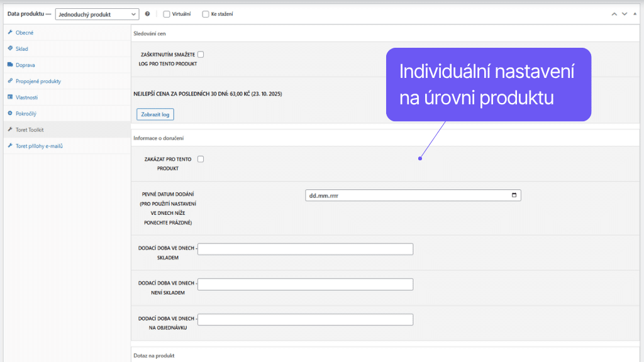Enable Zakázat pro tento produkt

[201, 159]
